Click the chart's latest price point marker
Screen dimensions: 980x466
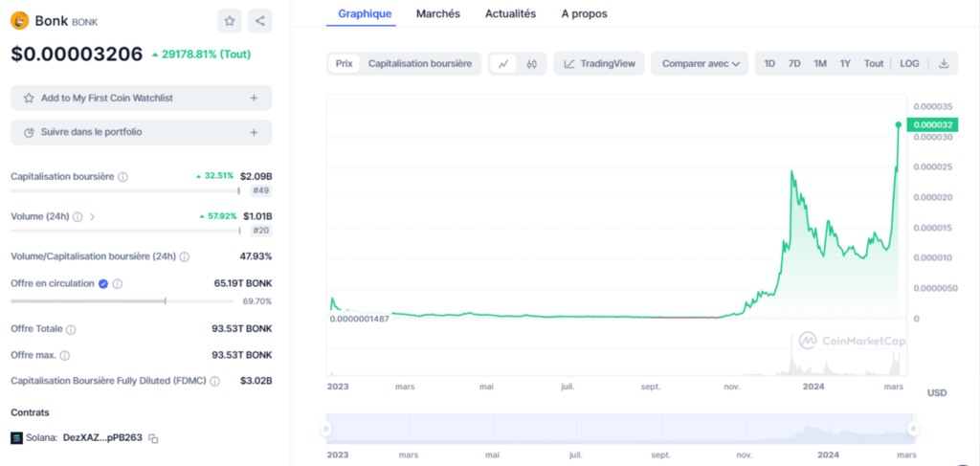click(x=899, y=125)
